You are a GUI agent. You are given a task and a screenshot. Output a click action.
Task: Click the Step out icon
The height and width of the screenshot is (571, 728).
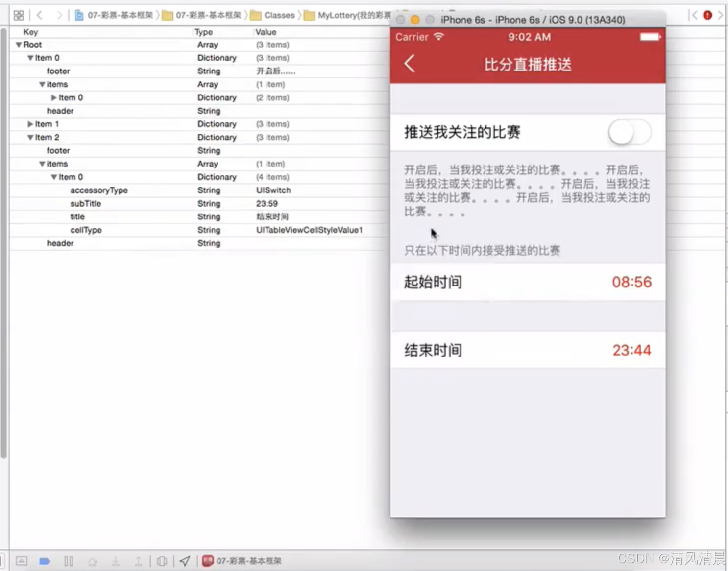(139, 561)
